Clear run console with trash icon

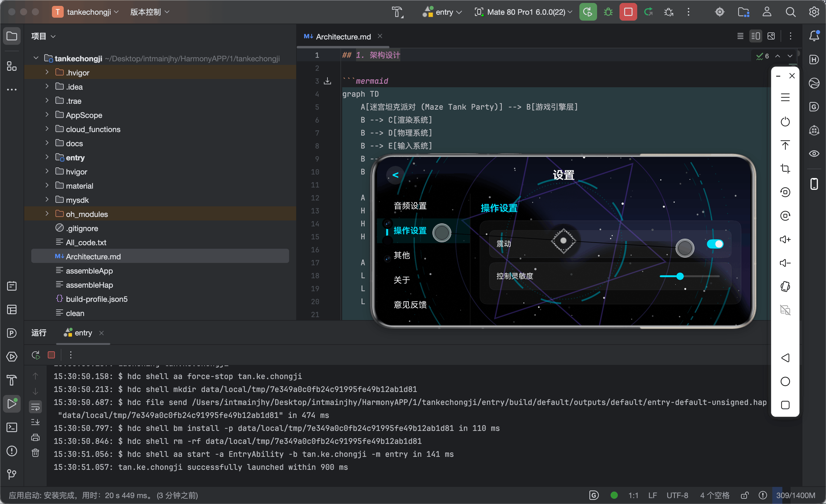35,453
